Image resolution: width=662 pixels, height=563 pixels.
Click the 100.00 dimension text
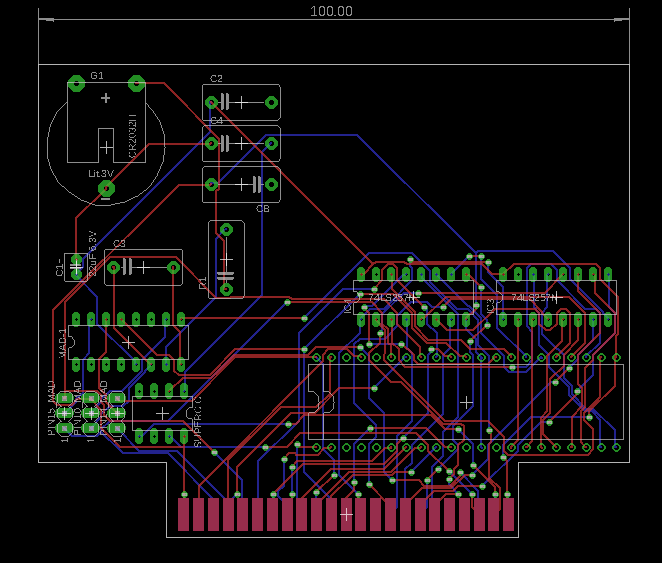[x=331, y=11]
